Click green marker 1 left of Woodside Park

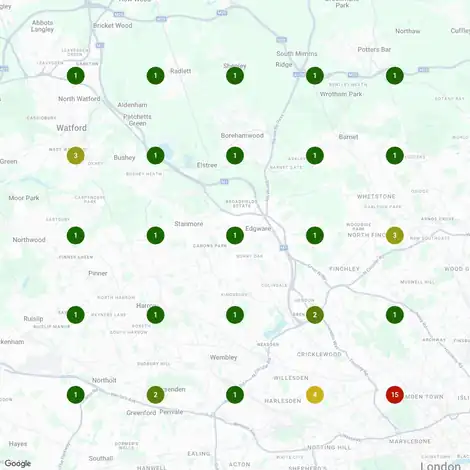[315, 235]
